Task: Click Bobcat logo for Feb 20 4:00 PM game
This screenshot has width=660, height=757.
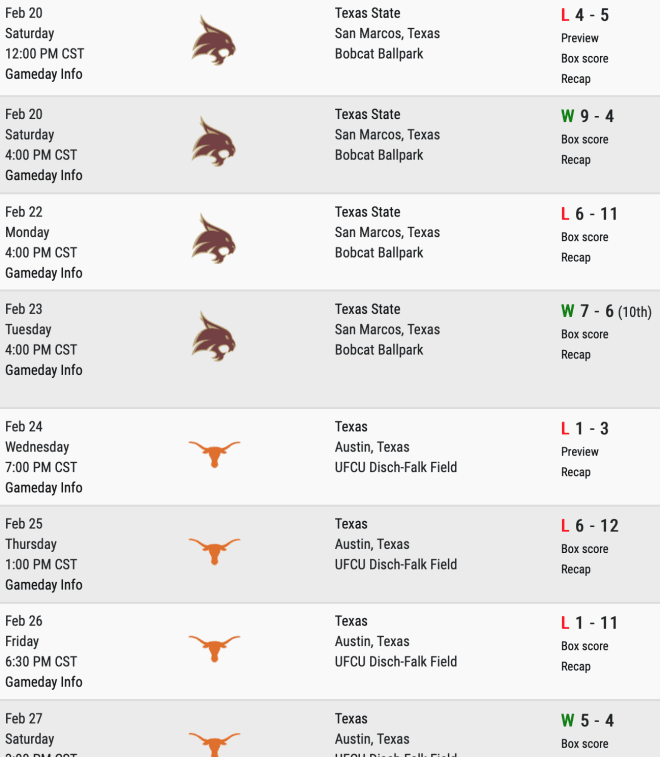Action: pyautogui.click(x=214, y=142)
